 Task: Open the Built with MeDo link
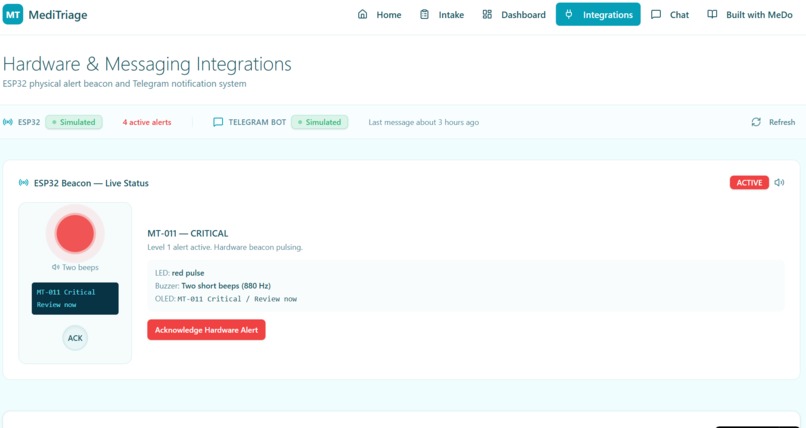point(749,15)
